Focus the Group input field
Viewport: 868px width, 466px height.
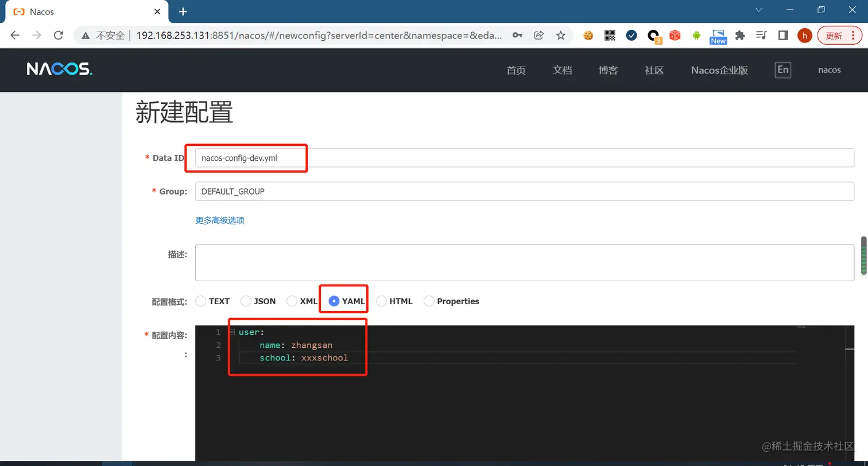tap(524, 191)
